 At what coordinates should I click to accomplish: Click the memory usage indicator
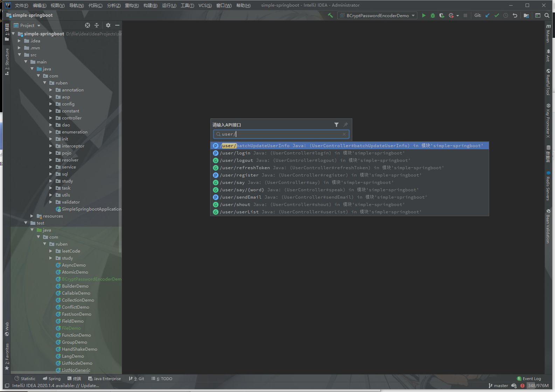(x=538, y=386)
